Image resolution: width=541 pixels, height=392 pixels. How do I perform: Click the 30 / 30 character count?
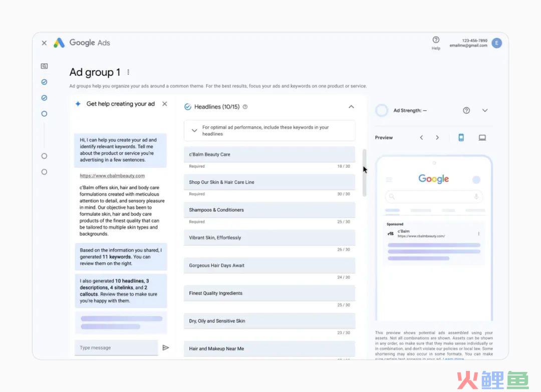pos(343,194)
